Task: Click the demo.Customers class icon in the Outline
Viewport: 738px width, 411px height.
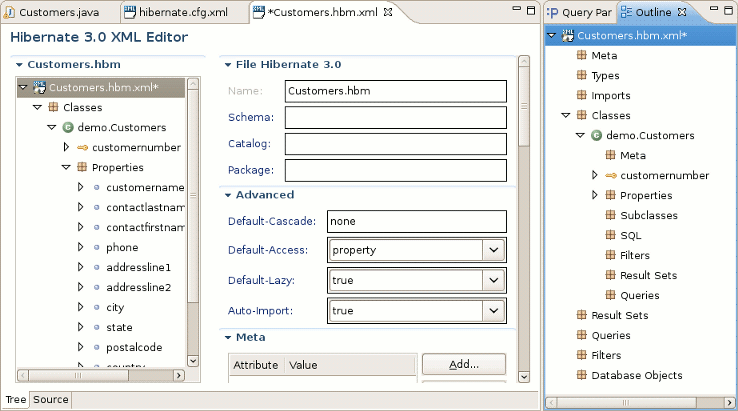Action: tap(596, 135)
